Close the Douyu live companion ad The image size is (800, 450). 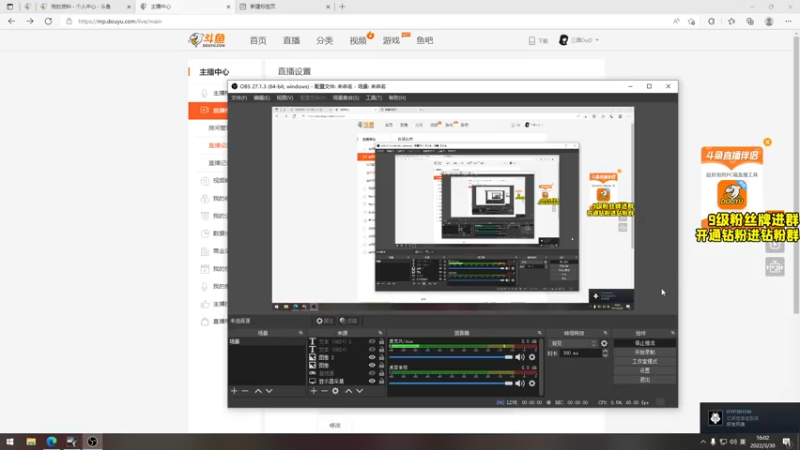click(767, 142)
